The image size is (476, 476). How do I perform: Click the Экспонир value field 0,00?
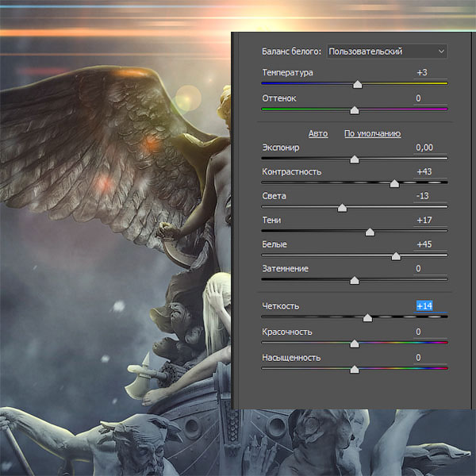pyautogui.click(x=430, y=148)
